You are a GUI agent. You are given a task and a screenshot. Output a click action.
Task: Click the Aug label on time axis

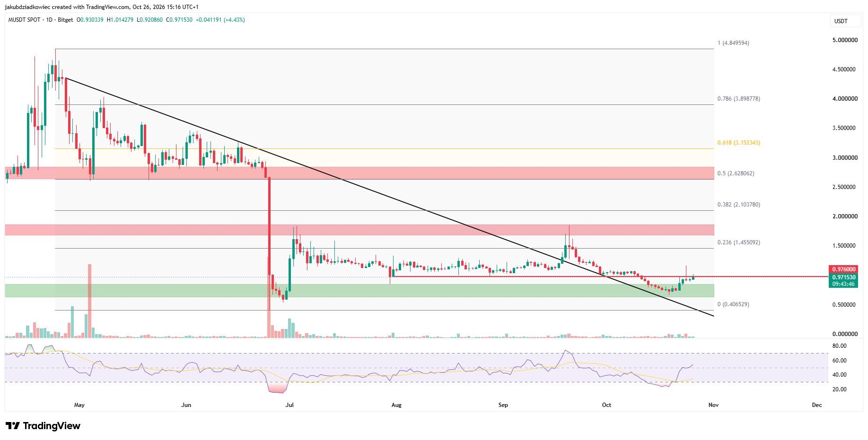(x=396, y=405)
